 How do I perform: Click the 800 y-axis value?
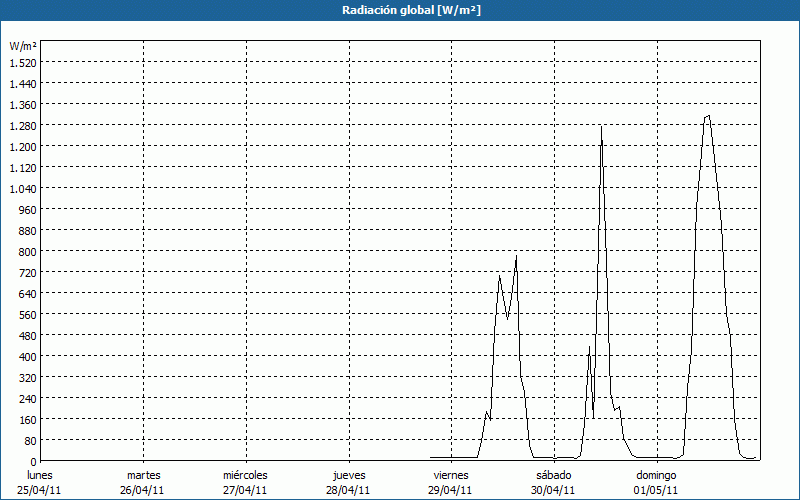point(29,252)
